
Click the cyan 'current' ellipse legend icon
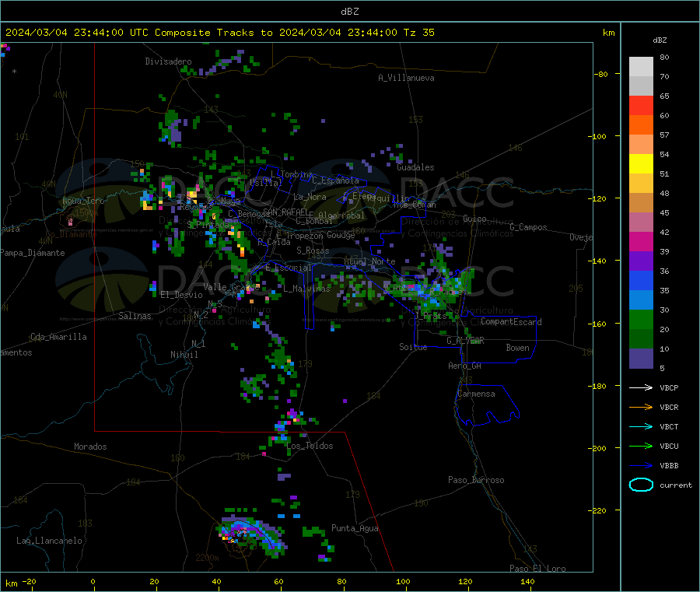coord(641,485)
